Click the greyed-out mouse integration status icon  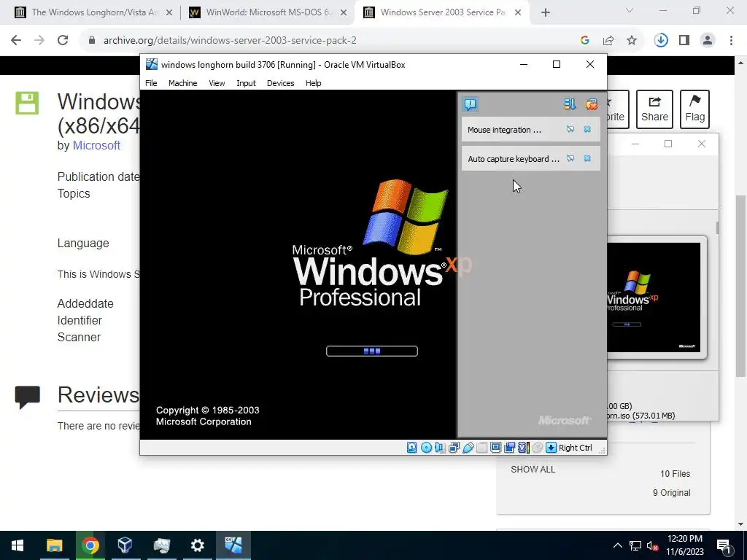pos(537,448)
